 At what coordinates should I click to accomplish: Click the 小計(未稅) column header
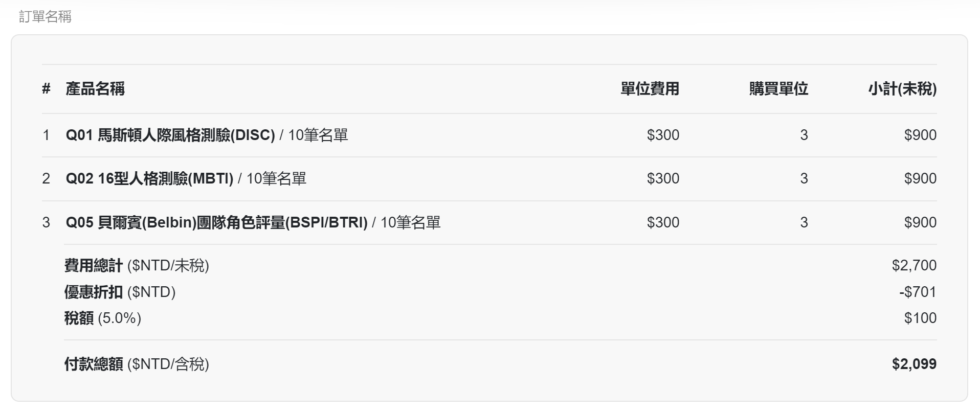pyautogui.click(x=902, y=89)
